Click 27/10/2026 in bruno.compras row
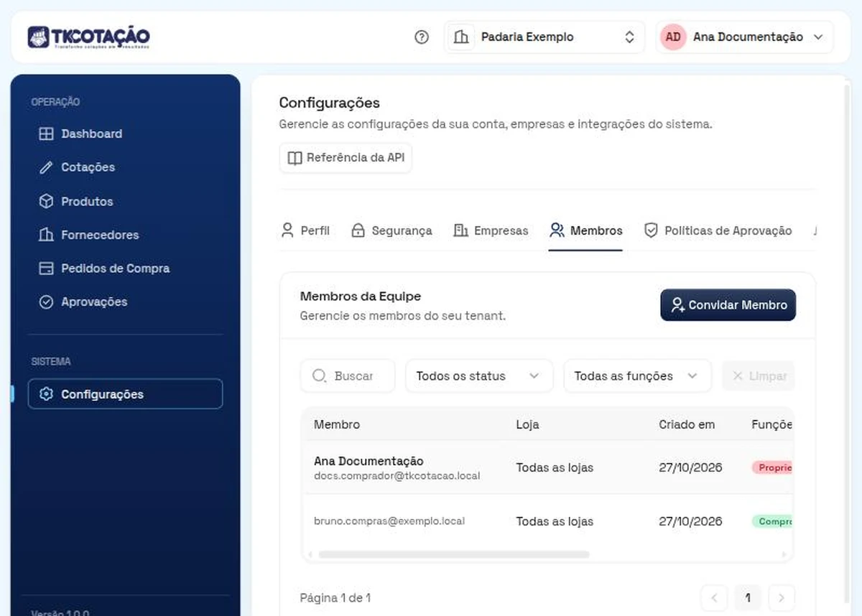 point(690,521)
